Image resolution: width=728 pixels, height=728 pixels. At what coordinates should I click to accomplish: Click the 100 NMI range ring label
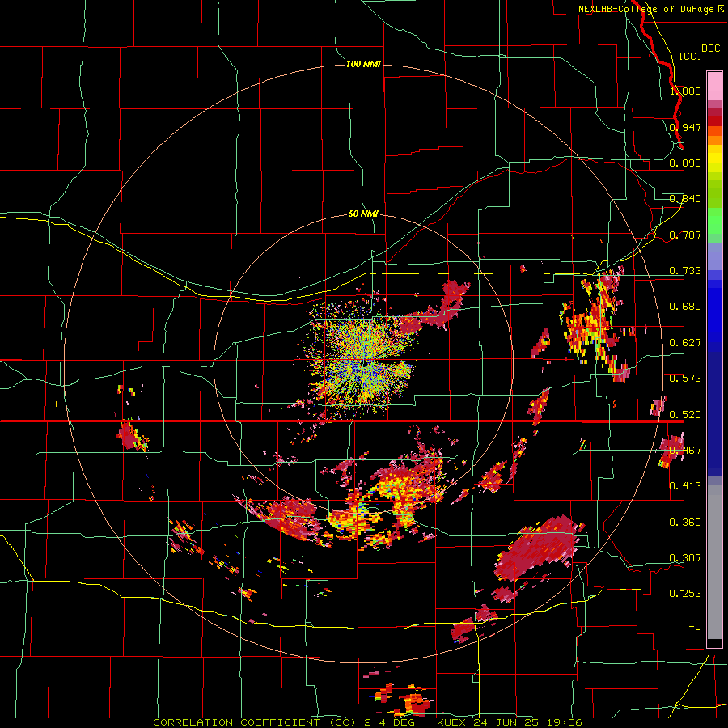tap(363, 64)
